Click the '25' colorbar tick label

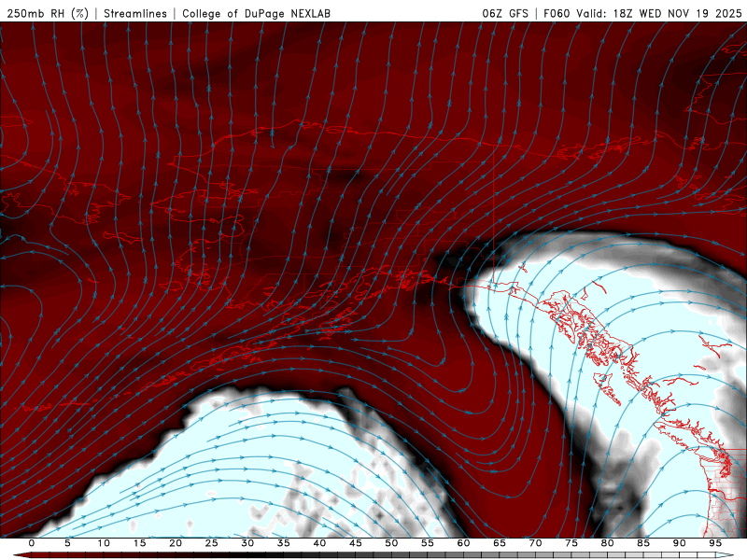click(212, 543)
